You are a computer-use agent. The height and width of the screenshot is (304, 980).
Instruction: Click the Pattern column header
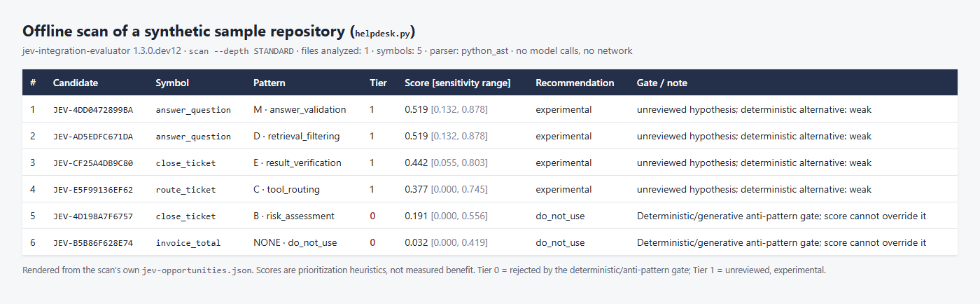(269, 83)
